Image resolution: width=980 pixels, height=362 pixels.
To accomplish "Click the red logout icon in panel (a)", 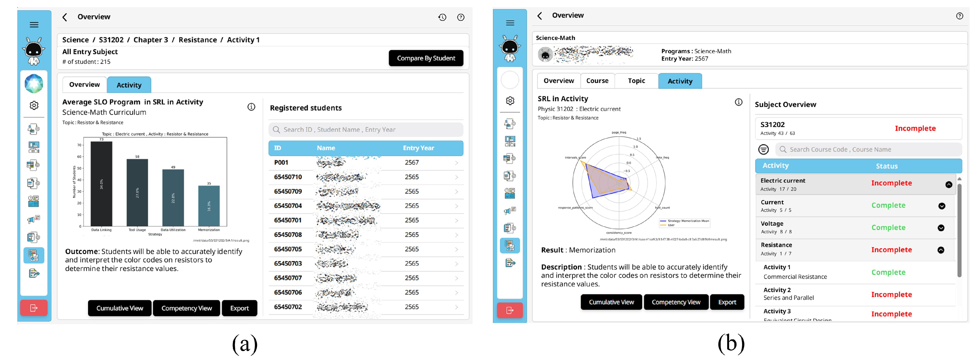I will (34, 308).
